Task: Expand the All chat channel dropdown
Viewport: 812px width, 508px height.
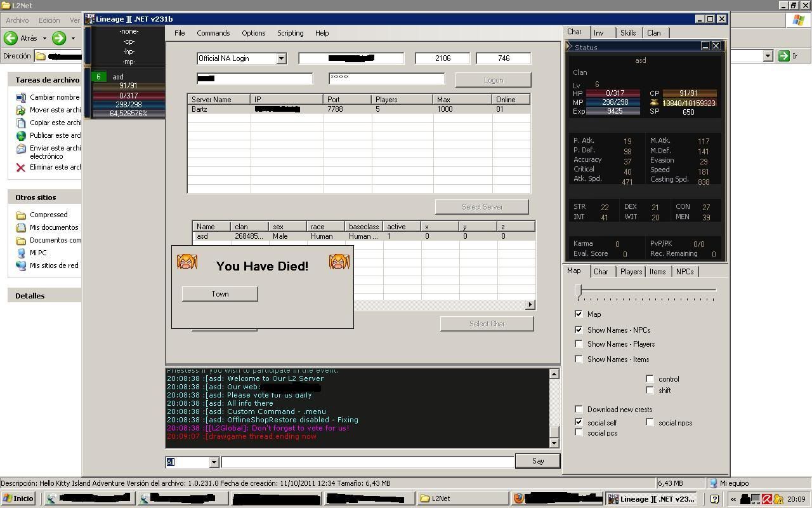Action: pos(214,462)
